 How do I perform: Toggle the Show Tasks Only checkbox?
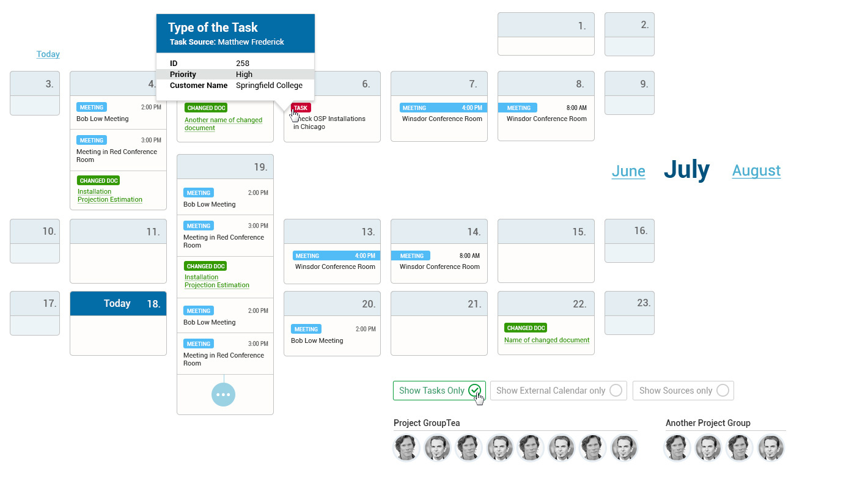pos(474,391)
